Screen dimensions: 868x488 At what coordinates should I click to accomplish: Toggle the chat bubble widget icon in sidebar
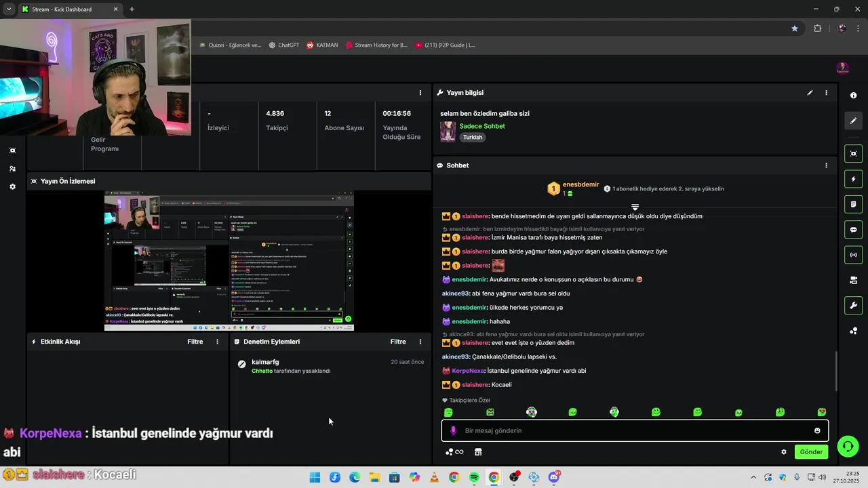853,230
